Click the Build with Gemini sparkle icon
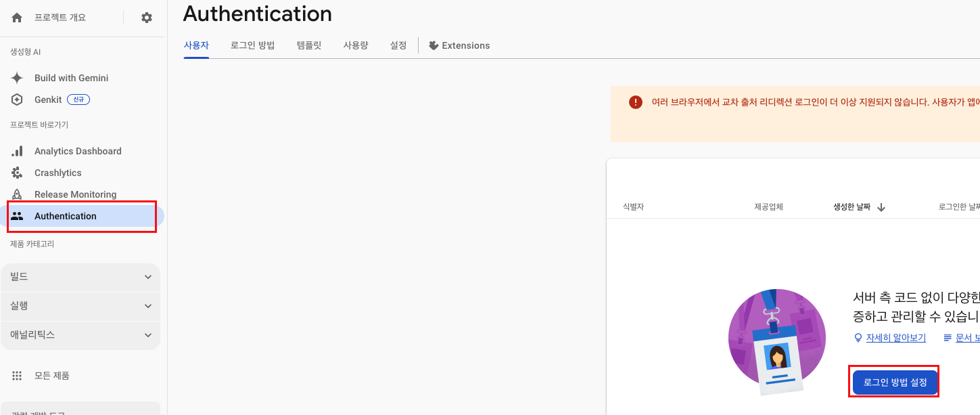This screenshot has height=415, width=980. [x=17, y=78]
